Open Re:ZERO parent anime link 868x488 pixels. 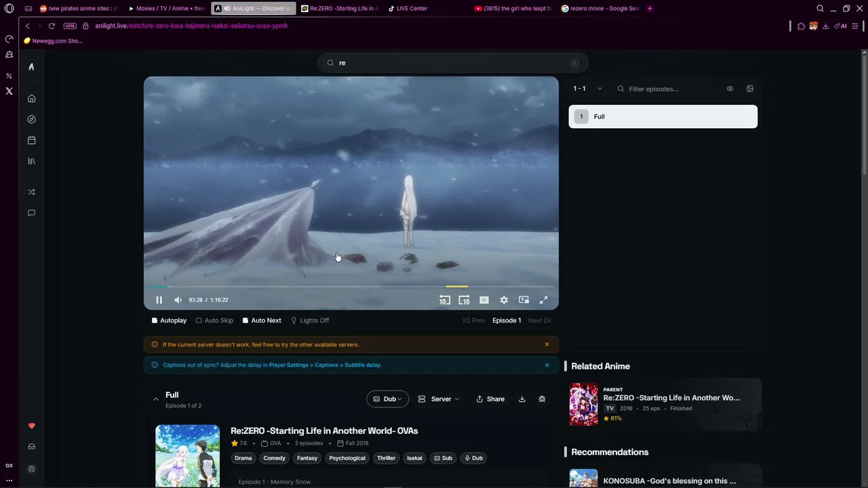(x=665, y=404)
